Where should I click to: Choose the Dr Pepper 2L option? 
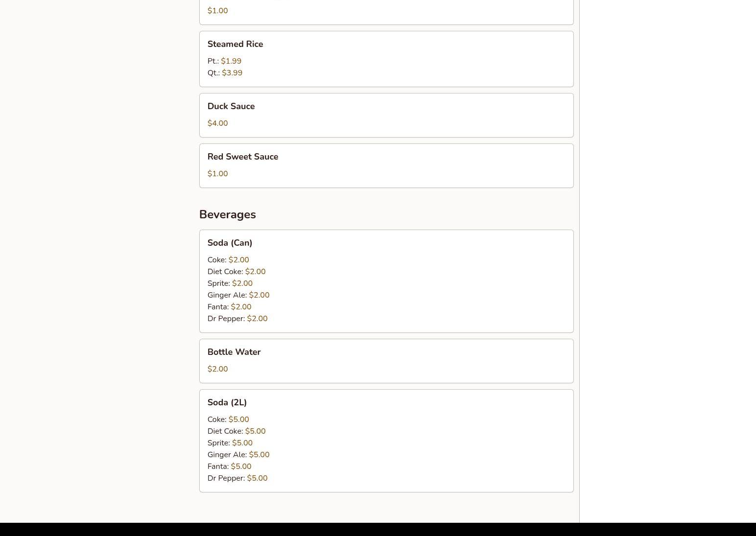[237, 478]
